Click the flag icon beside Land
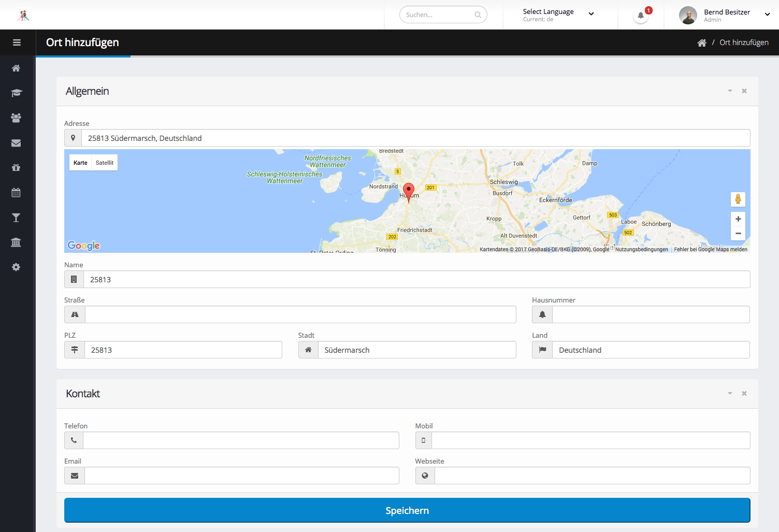This screenshot has width=779, height=532. 542,350
